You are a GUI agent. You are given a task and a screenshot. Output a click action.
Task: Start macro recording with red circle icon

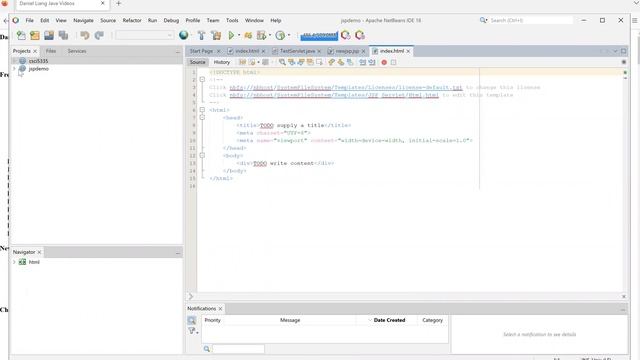click(384, 62)
